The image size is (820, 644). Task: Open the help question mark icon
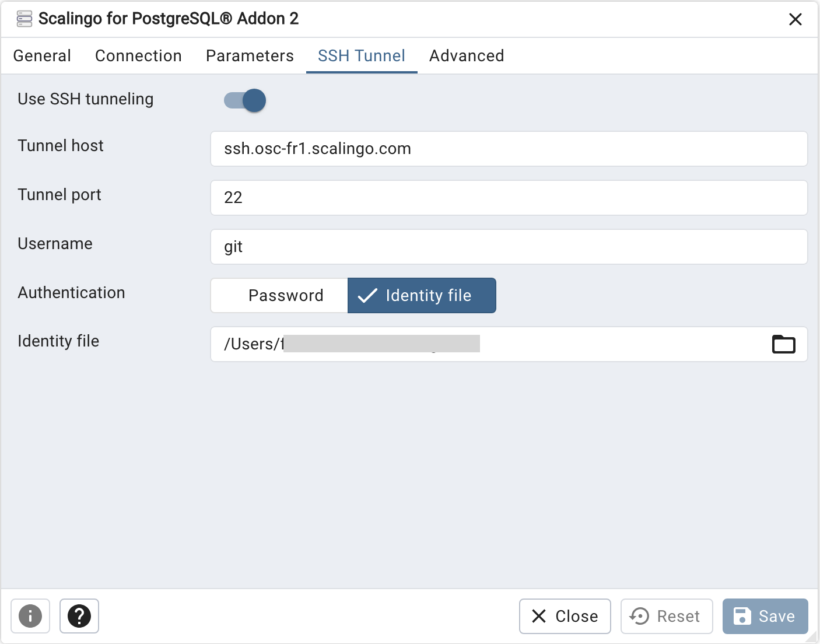coord(79,616)
